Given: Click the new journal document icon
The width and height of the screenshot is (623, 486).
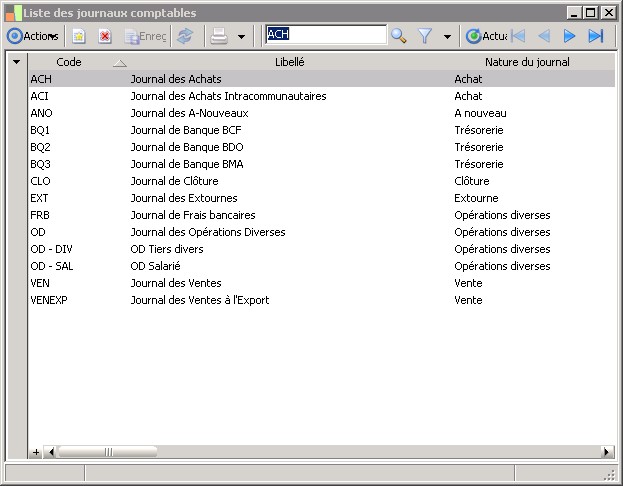Looking at the screenshot, I should pyautogui.click(x=79, y=36).
